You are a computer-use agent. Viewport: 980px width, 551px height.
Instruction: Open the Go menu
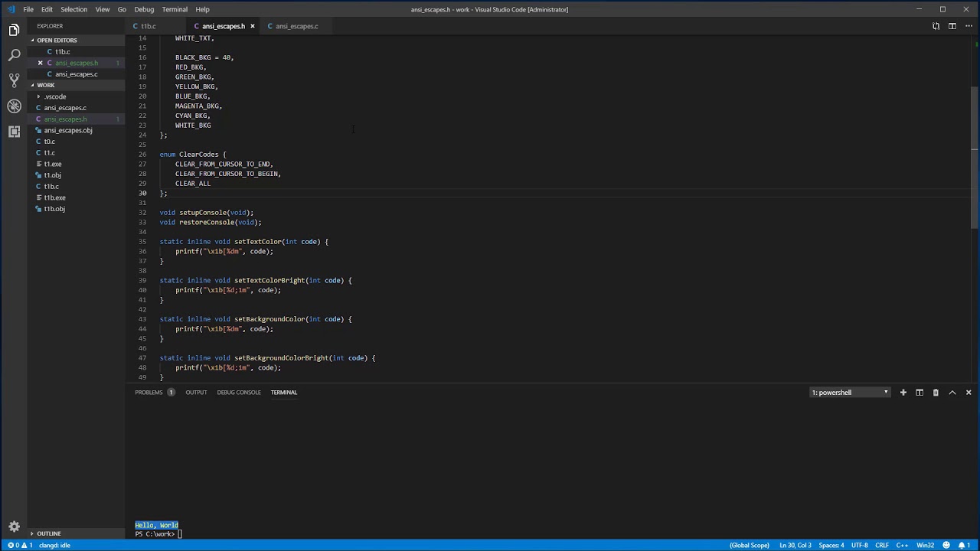click(x=122, y=9)
